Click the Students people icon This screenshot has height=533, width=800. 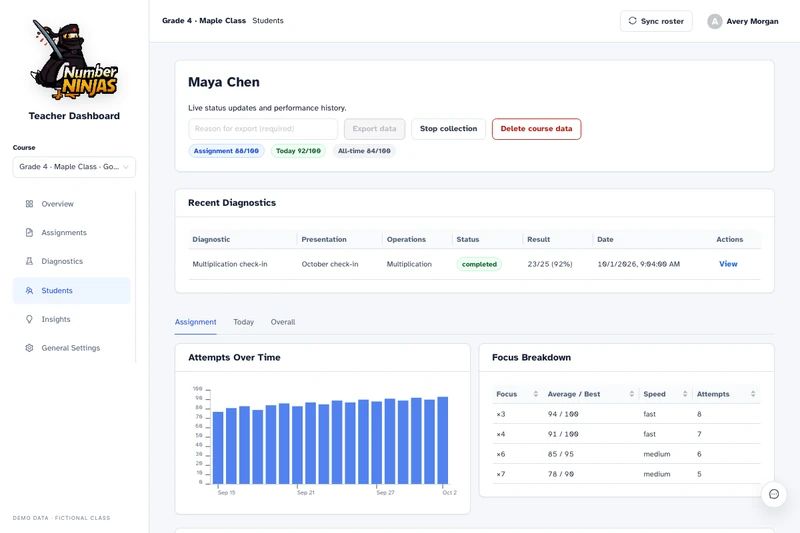click(29, 291)
